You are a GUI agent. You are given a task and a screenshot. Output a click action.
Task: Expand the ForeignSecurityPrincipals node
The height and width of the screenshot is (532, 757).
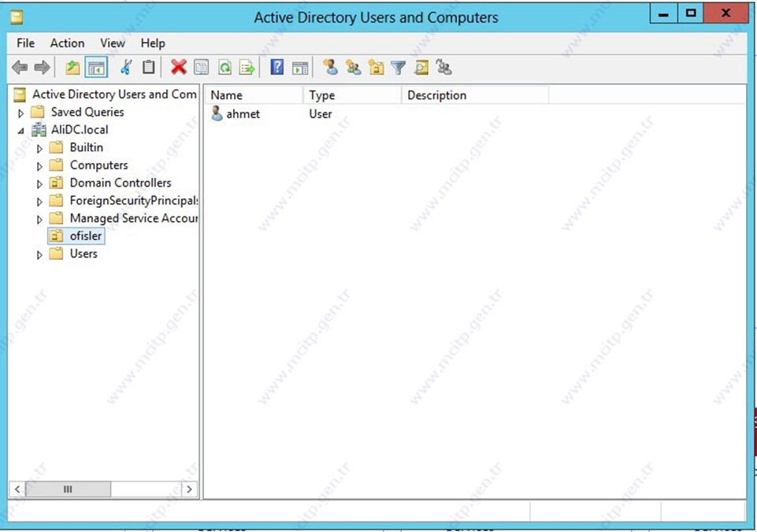39,201
